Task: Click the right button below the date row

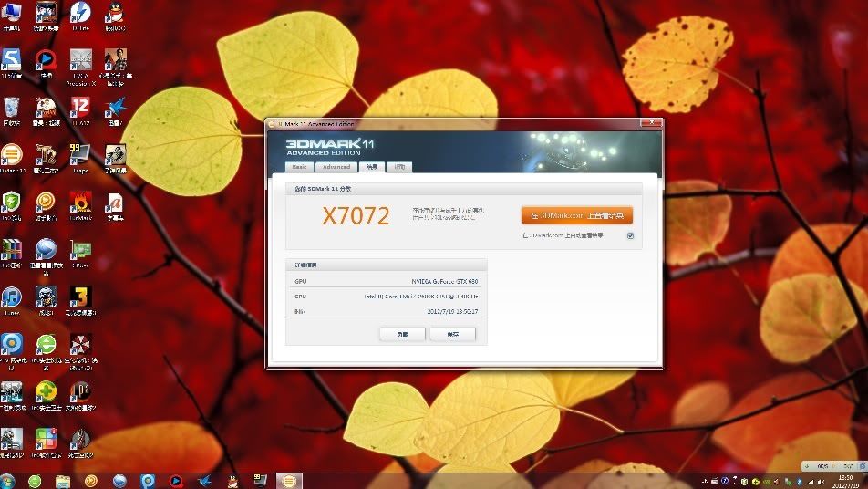Action: point(453,335)
